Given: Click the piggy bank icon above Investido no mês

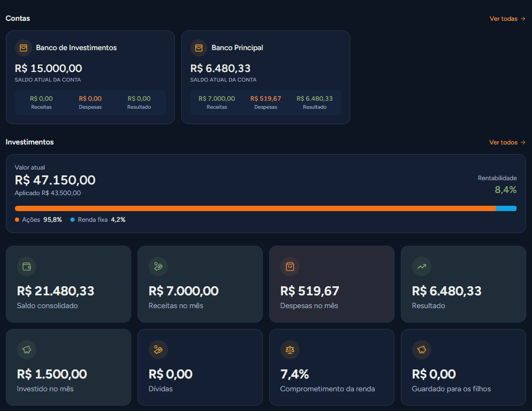Looking at the screenshot, I should 27,350.
